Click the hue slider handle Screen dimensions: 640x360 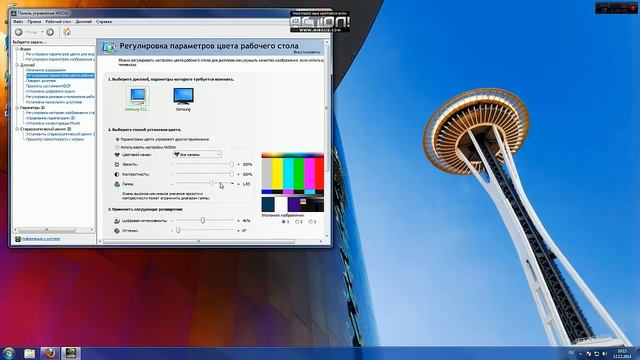[178, 231]
